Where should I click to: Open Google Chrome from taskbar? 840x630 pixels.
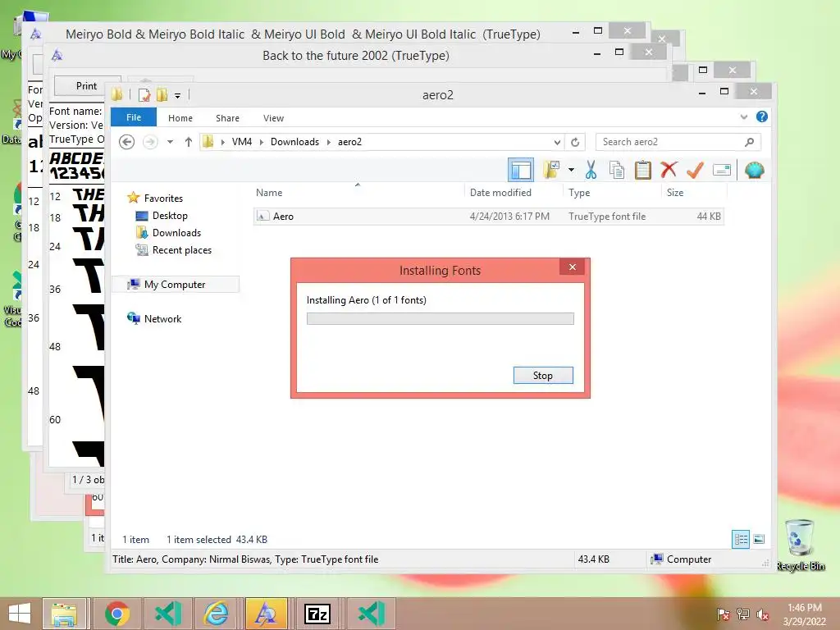[x=116, y=614]
